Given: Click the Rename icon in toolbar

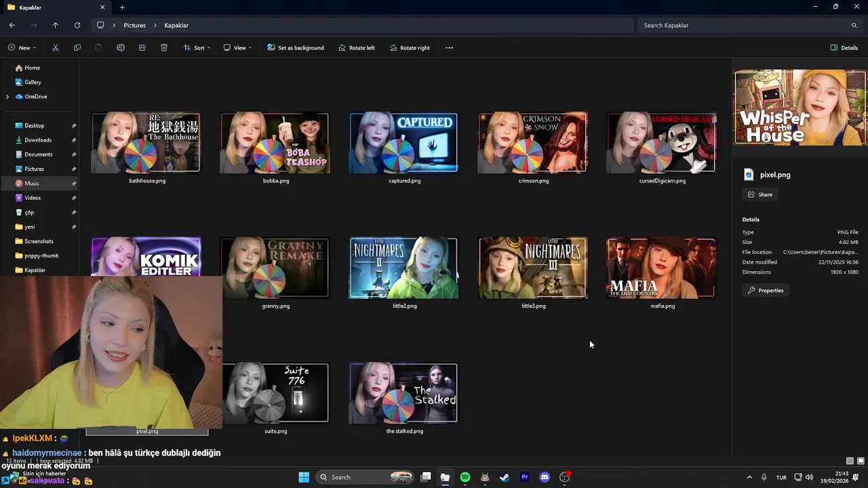Looking at the screenshot, I should [121, 47].
